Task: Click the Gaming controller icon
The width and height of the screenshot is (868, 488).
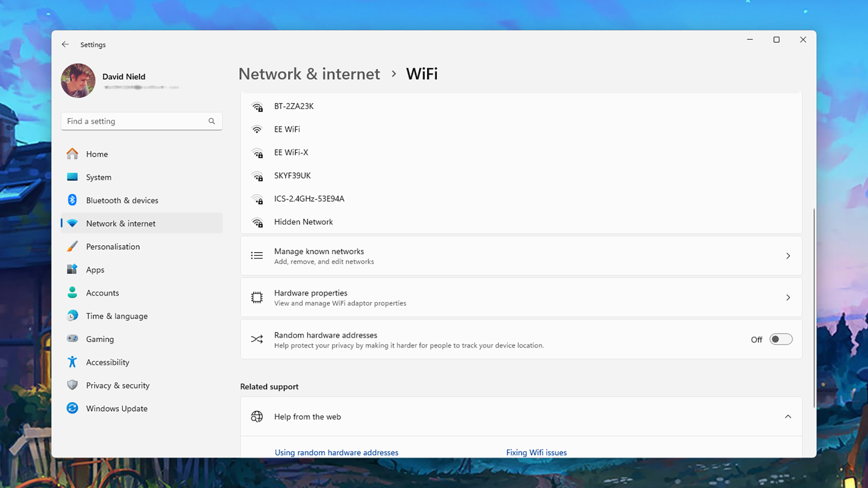Action: [x=72, y=338]
